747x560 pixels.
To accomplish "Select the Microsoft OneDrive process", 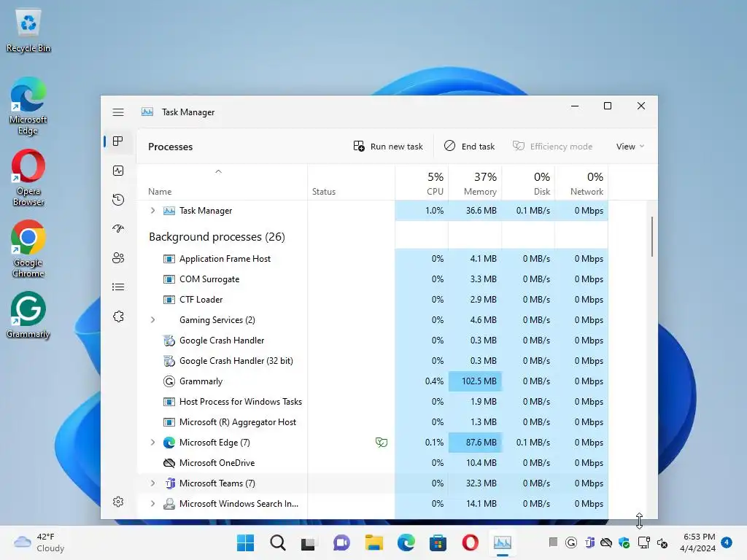I will click(373, 463).
